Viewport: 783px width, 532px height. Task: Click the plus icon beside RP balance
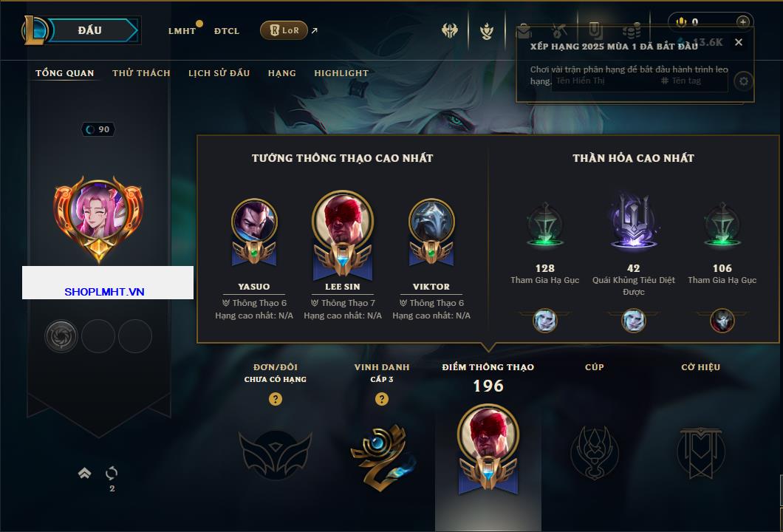click(742, 22)
